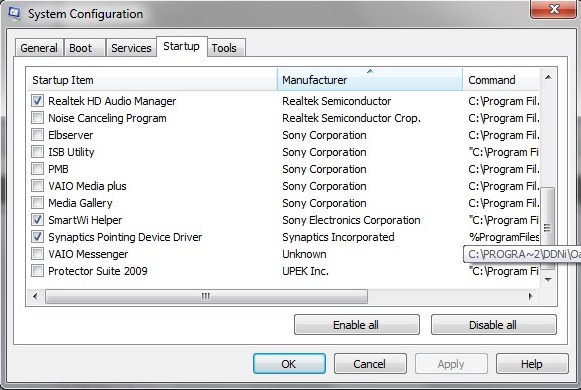This screenshot has height=390, width=581.
Task: Go to the Services tab
Action: pyautogui.click(x=131, y=48)
